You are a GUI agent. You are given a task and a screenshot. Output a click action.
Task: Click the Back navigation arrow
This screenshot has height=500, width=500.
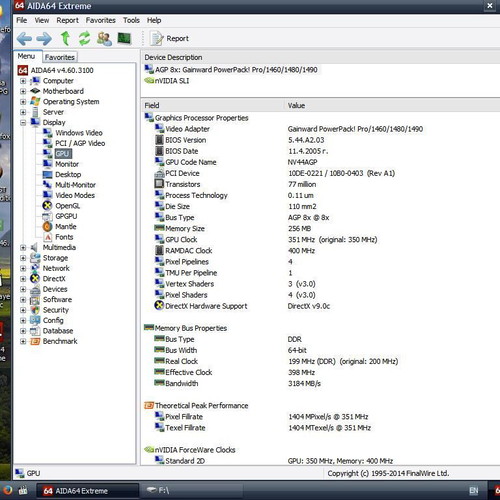24,39
